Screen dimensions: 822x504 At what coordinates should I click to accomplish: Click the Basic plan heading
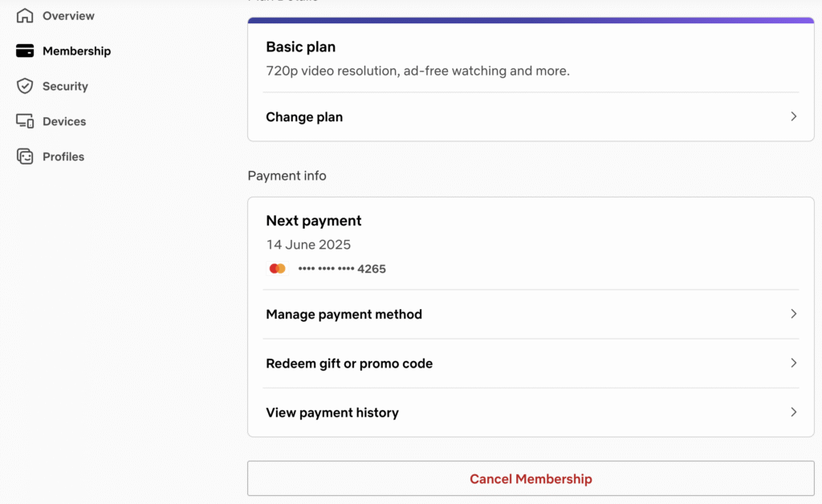pyautogui.click(x=300, y=47)
